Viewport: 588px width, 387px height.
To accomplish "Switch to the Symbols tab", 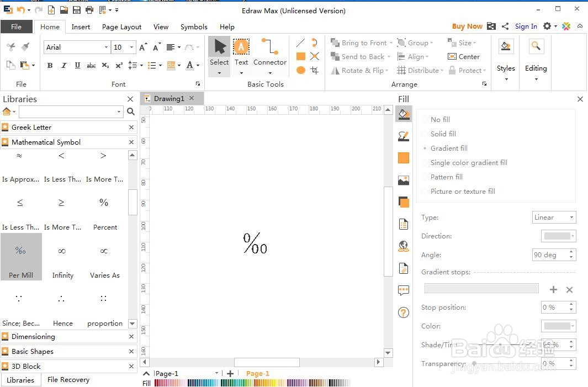I will [193, 26].
